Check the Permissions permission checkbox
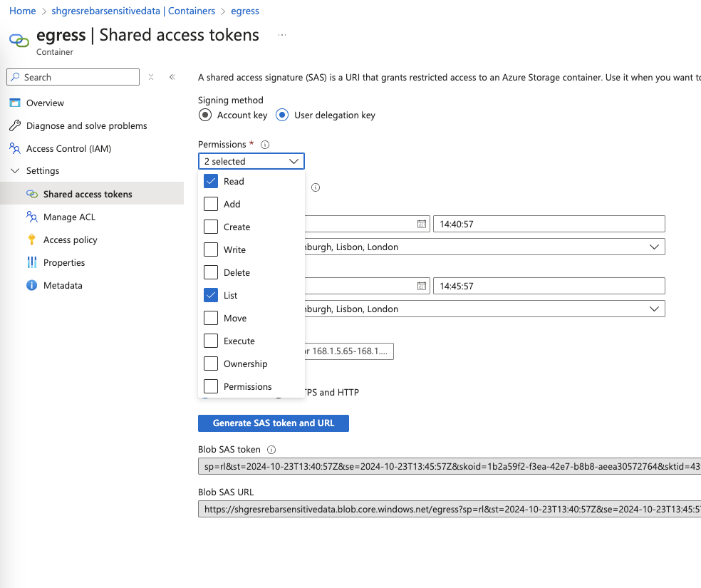This screenshot has height=588, width=701. [x=211, y=386]
